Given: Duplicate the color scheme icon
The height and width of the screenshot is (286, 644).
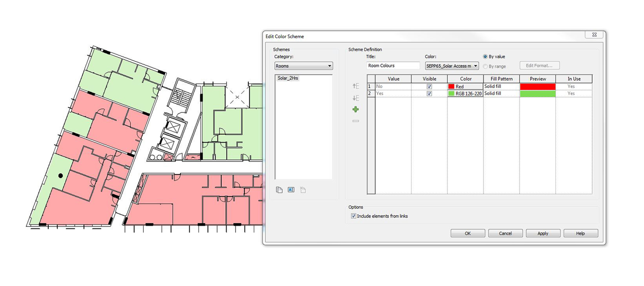Looking at the screenshot, I should pyautogui.click(x=279, y=190).
